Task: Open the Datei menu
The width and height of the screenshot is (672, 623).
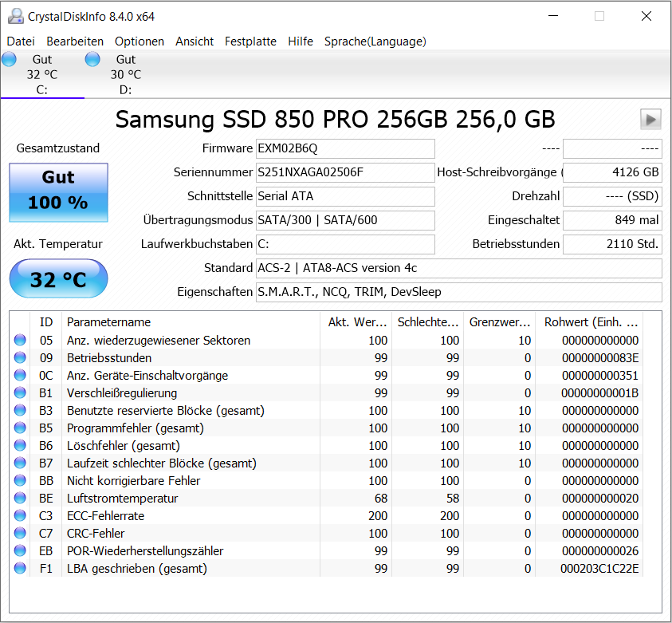Action: click(21, 41)
